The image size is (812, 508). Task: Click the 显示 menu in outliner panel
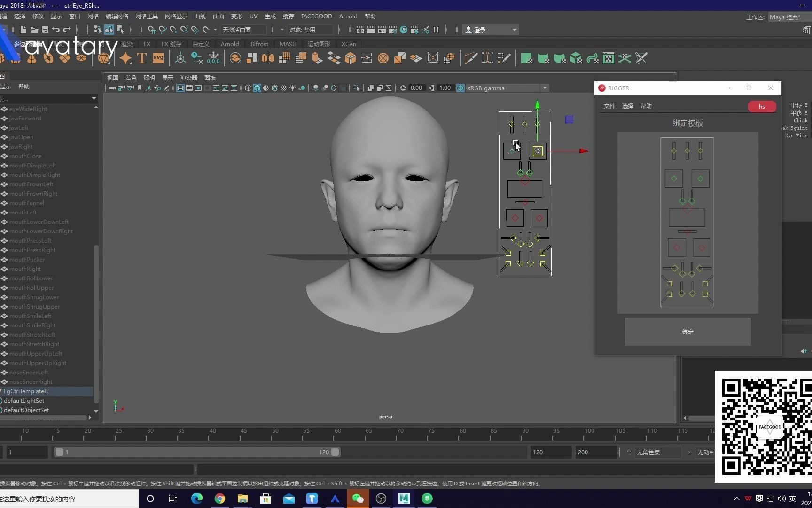(6, 86)
